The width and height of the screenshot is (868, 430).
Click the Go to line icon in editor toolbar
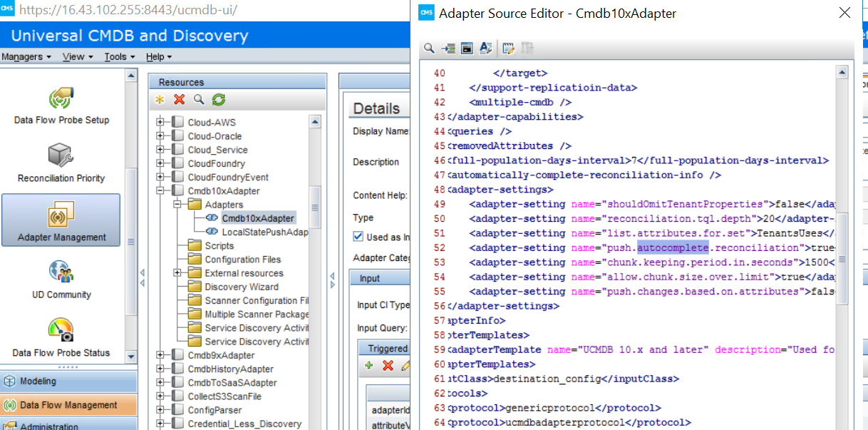448,48
